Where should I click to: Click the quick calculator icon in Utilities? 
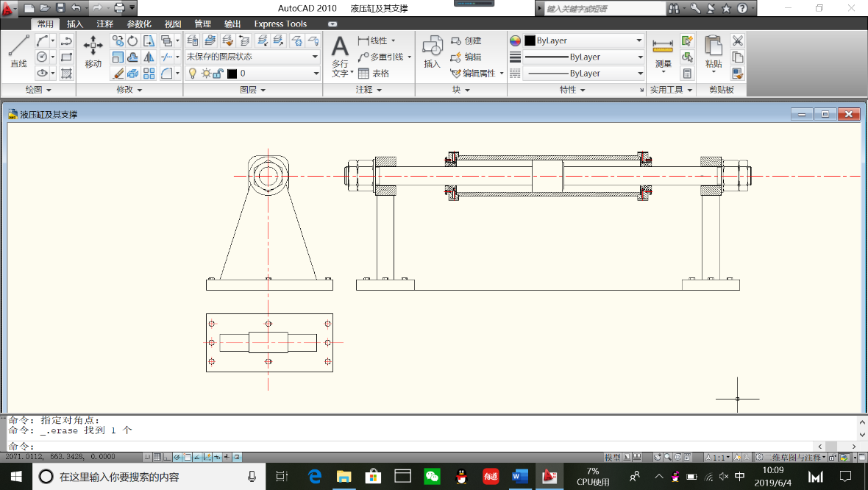click(687, 74)
